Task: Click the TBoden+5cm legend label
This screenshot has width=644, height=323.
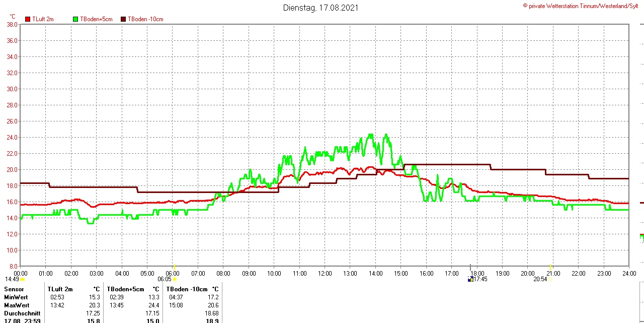Action: click(x=96, y=19)
